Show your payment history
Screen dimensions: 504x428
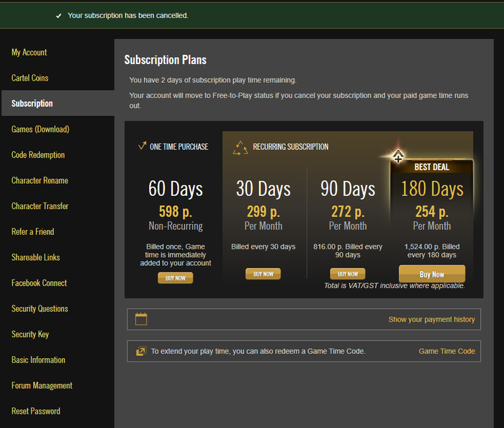[431, 320]
